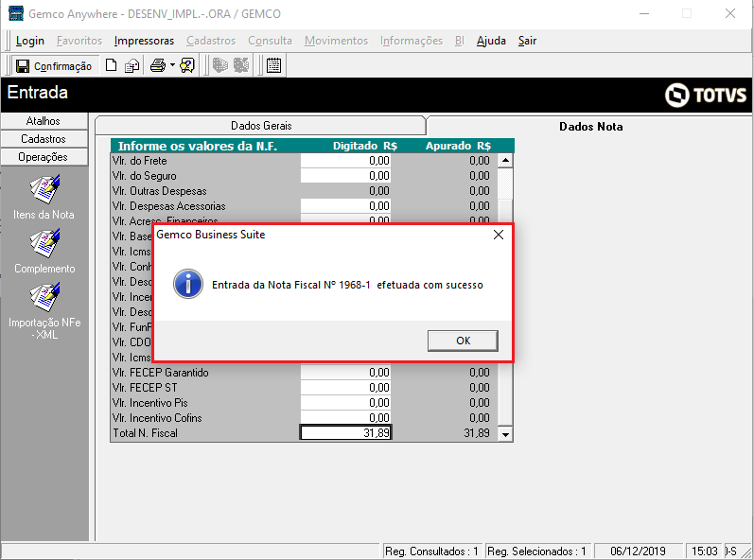This screenshot has height=560, width=754.
Task: Click the Vlr. do Frete digitado field
Action: coord(345,161)
